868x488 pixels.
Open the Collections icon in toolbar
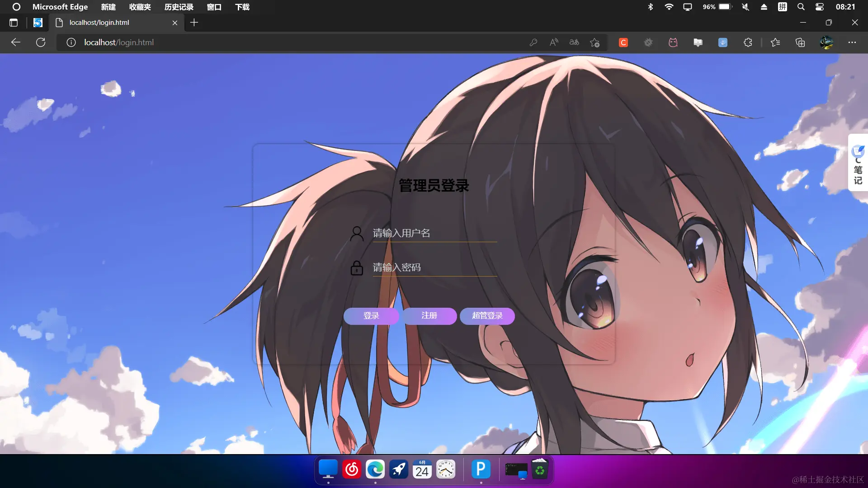pyautogui.click(x=800, y=42)
